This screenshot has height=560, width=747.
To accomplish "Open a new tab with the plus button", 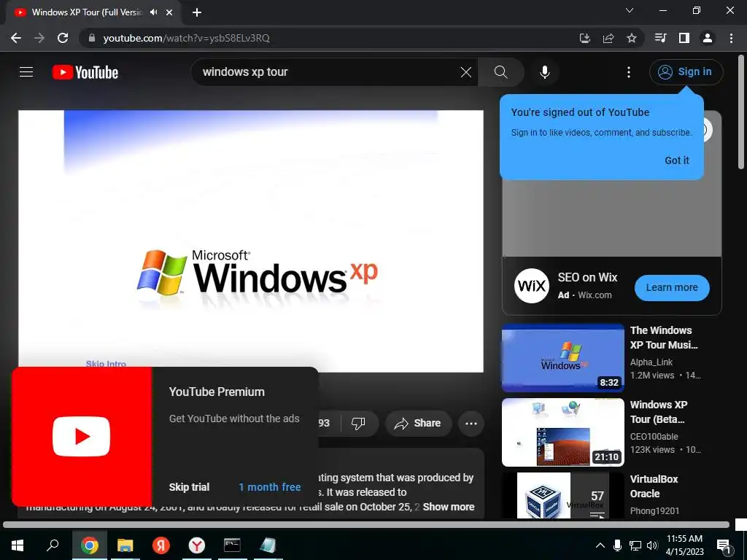I will click(x=197, y=12).
